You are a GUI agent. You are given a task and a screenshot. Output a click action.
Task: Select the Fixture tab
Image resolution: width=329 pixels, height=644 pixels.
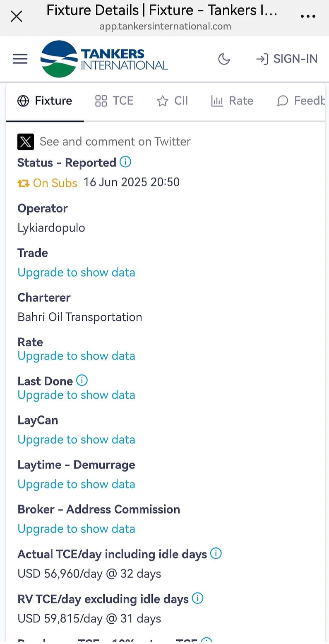tap(45, 101)
